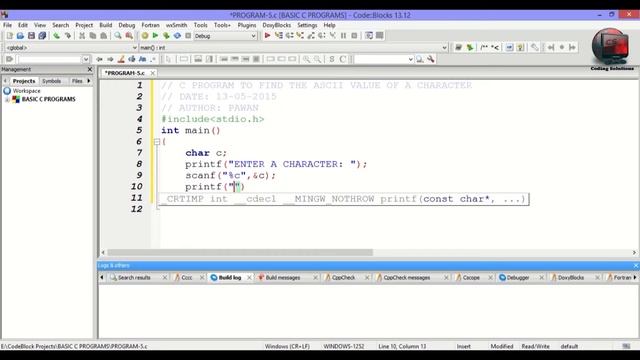Zoom in the editor view icon
The height and width of the screenshot is (360, 640).
(x=306, y=59)
